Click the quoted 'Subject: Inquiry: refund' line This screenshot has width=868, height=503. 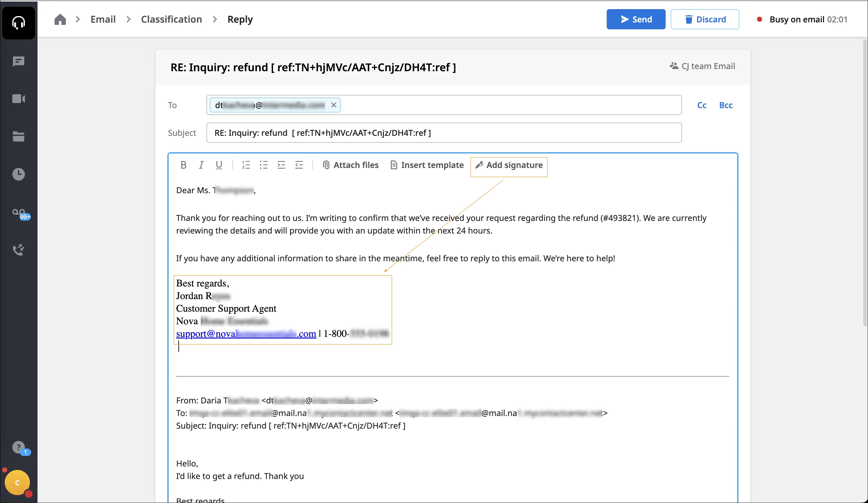[x=291, y=426]
